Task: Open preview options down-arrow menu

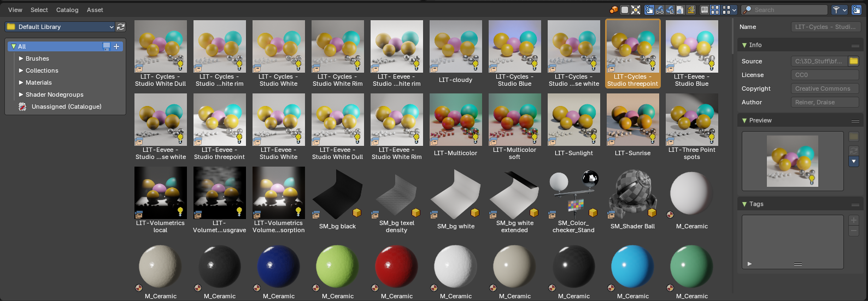Action: pos(854,161)
